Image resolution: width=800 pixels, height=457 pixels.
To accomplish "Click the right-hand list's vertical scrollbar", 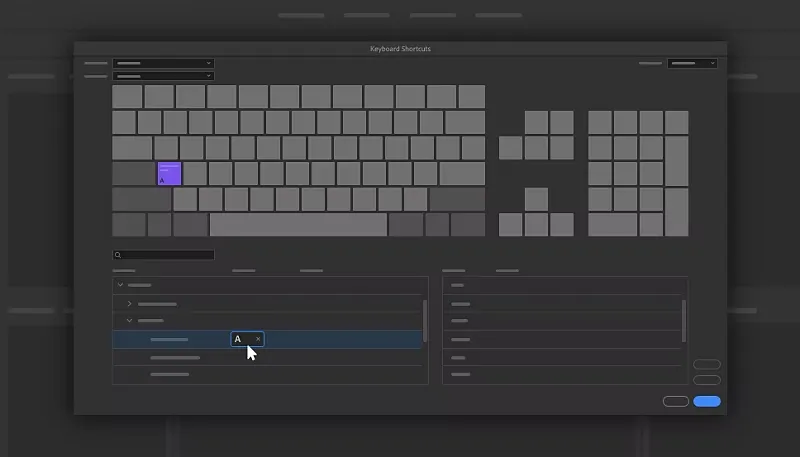I will pyautogui.click(x=684, y=321).
